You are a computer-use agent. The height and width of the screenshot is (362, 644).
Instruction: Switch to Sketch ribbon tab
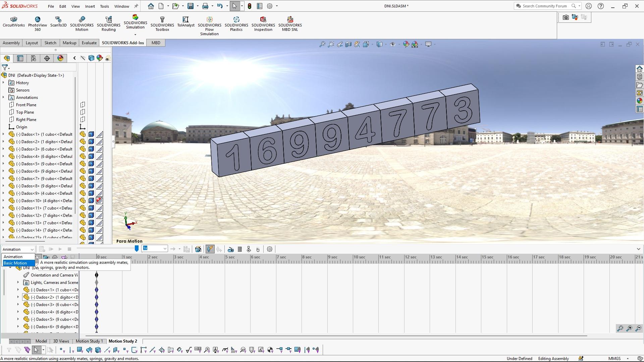[x=50, y=43]
